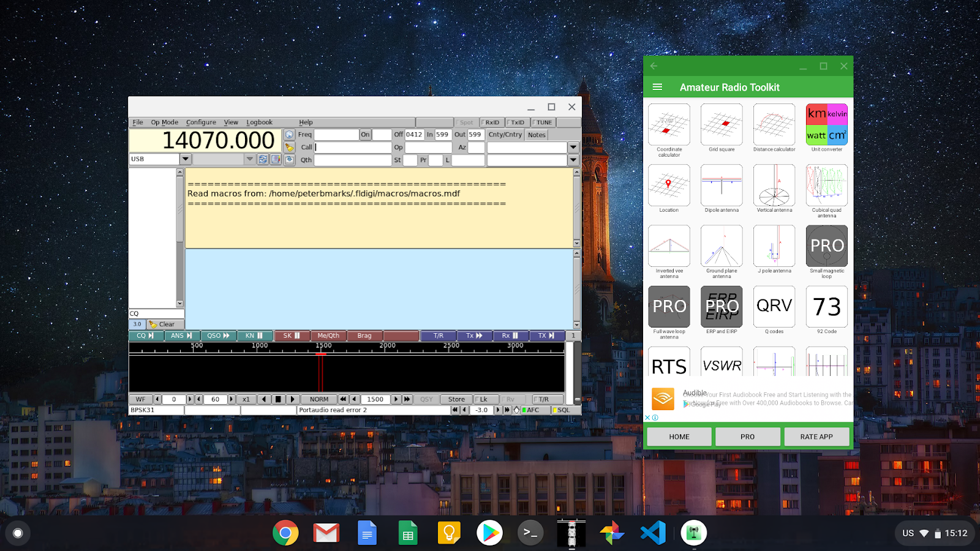
Task: Expand the Cnty/Cntry dropdown arrow
Action: pyautogui.click(x=572, y=147)
